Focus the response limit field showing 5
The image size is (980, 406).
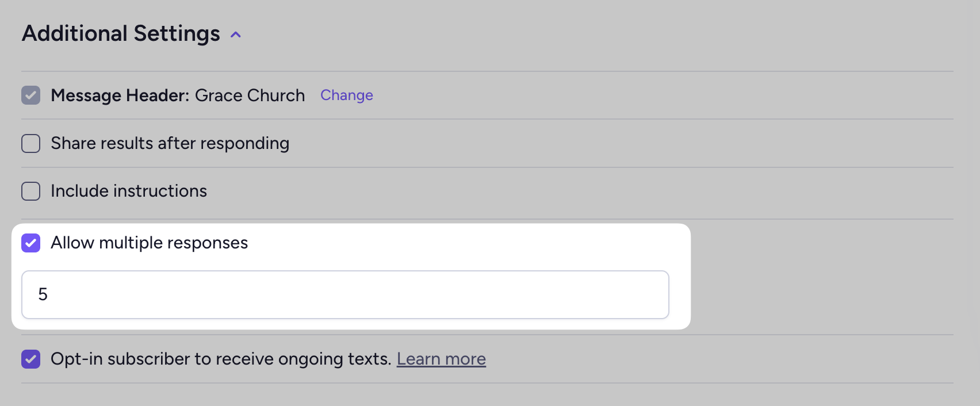pos(345,294)
